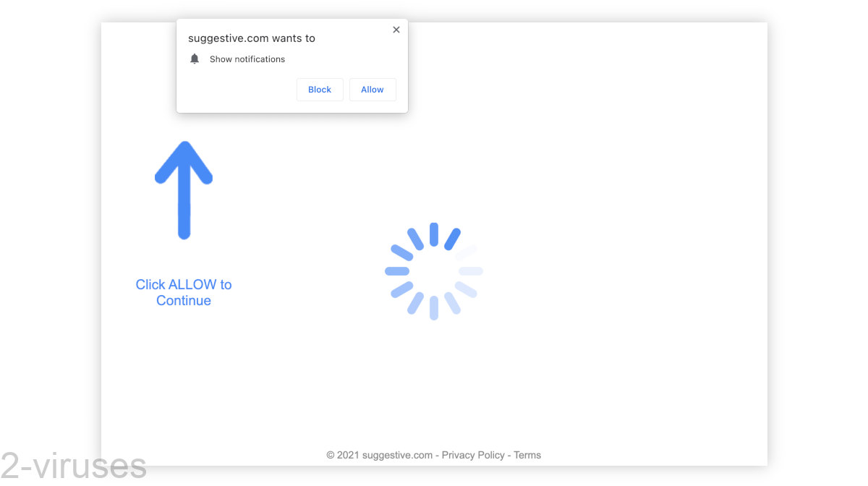Open the Terms link
The height and width of the screenshot is (486, 868).
point(527,455)
